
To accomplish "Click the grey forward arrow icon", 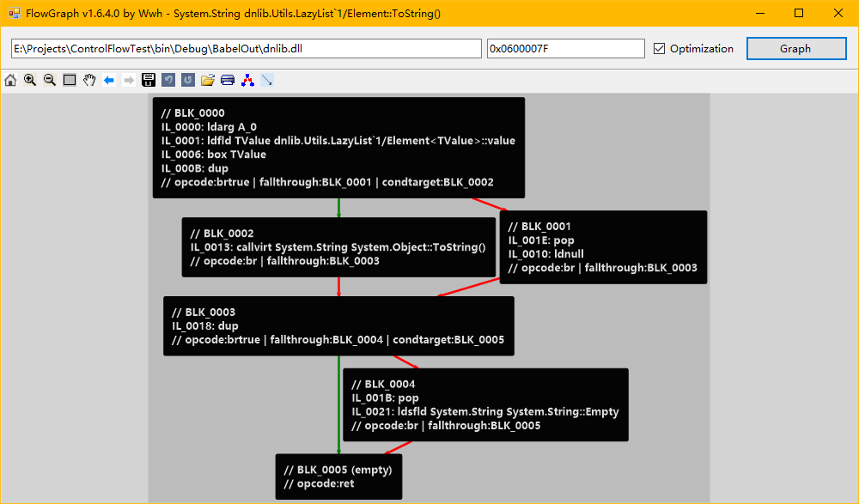I will tap(129, 81).
